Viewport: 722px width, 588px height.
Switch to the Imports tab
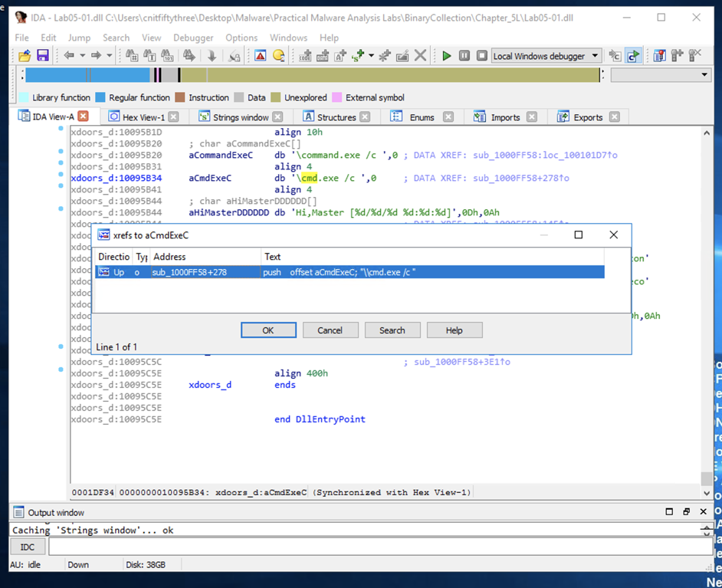(x=504, y=117)
